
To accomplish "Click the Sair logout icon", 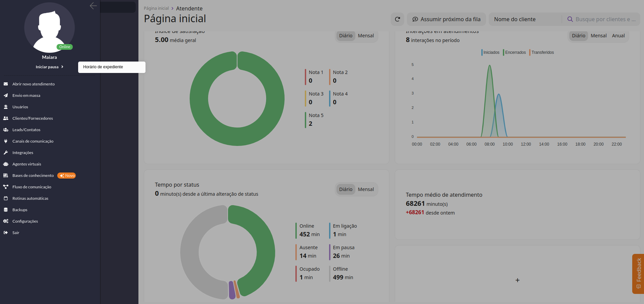I will (x=6, y=233).
